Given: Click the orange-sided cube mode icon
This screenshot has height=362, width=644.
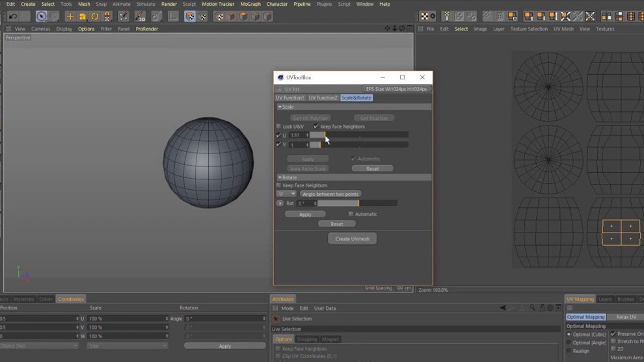Looking at the screenshot, I should click(231, 16).
